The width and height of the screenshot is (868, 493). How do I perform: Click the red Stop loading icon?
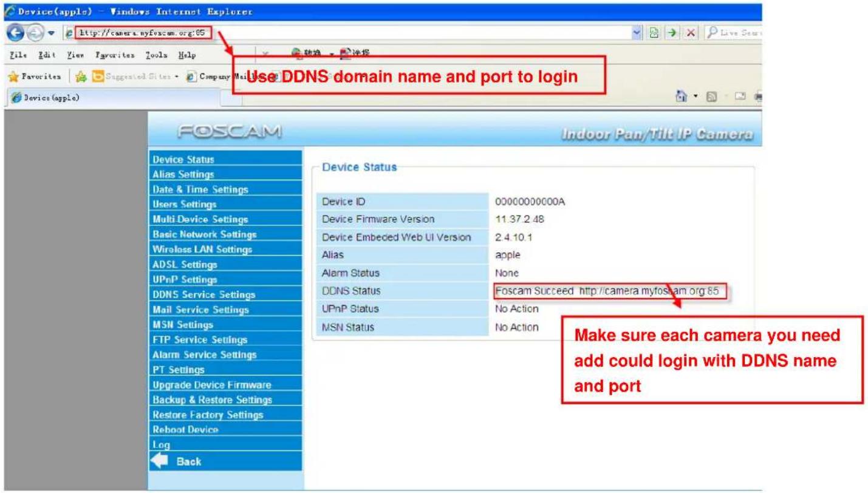point(691,33)
